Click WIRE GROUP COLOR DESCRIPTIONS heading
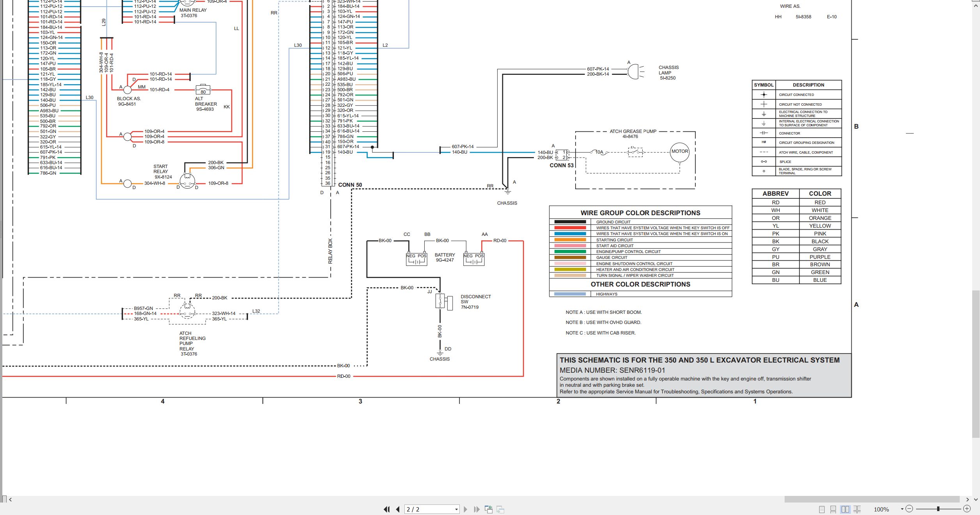This screenshot has width=980, height=515. coord(640,213)
